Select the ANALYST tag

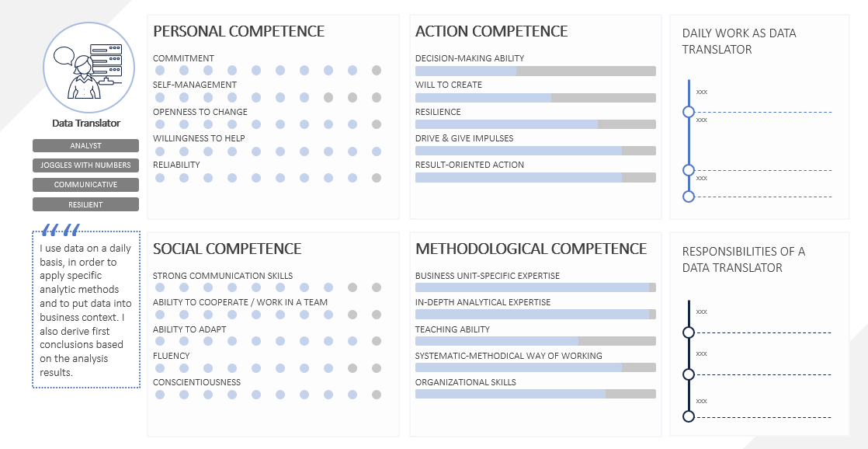[x=86, y=145]
